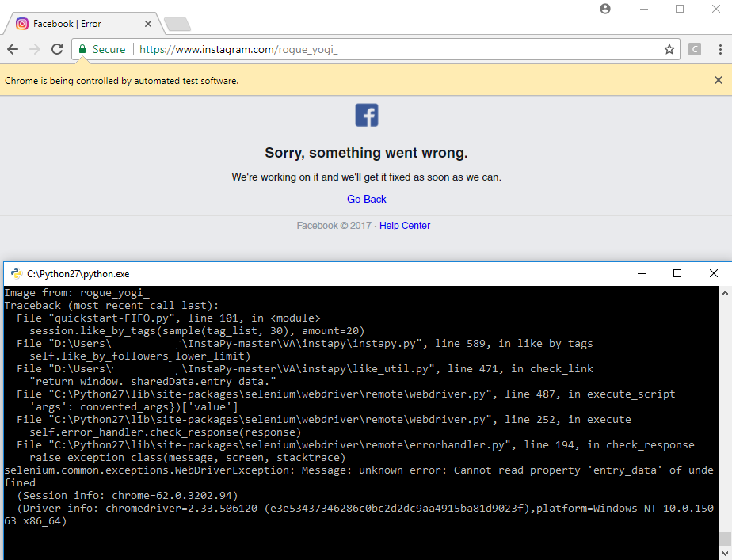Reload the page with the refresh icon
Viewport: 732px width, 560px height.
point(57,49)
